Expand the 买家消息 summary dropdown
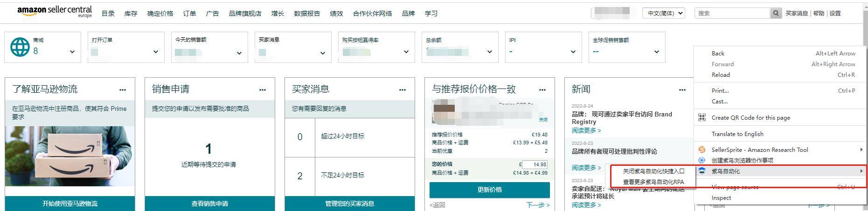 323,53
